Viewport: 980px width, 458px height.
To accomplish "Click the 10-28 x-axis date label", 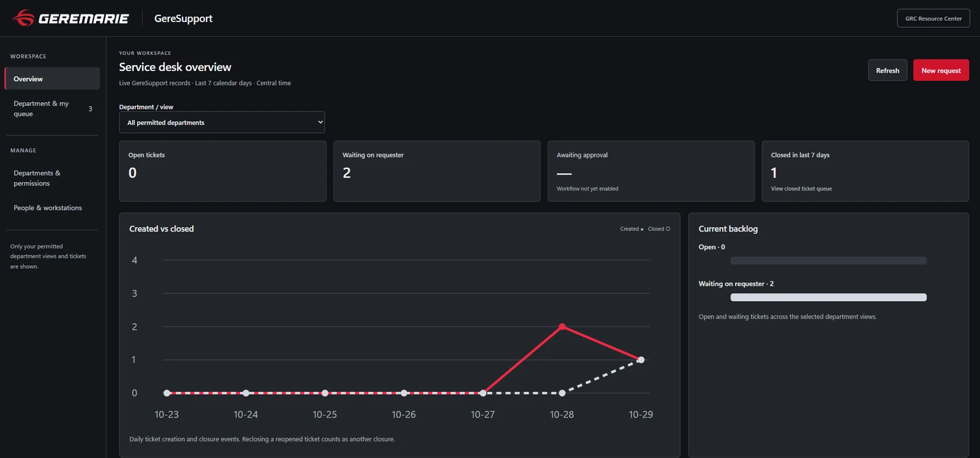I will click(x=562, y=415).
